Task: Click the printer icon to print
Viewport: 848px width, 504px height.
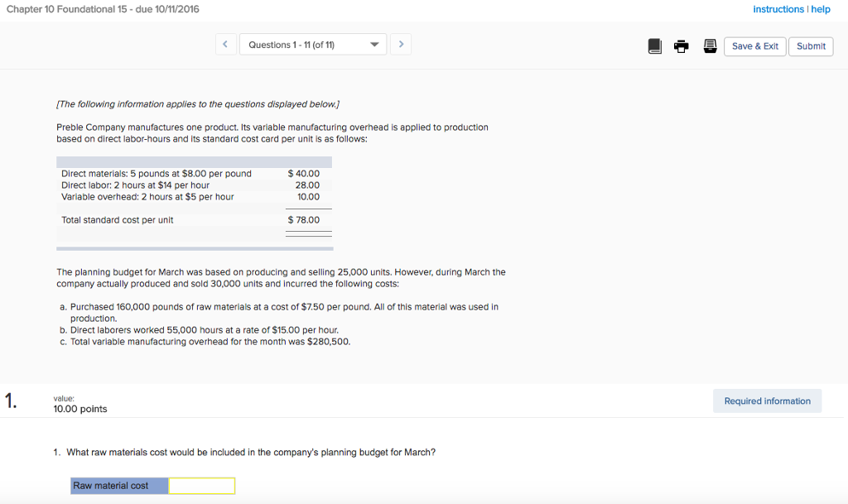Action: coord(682,46)
